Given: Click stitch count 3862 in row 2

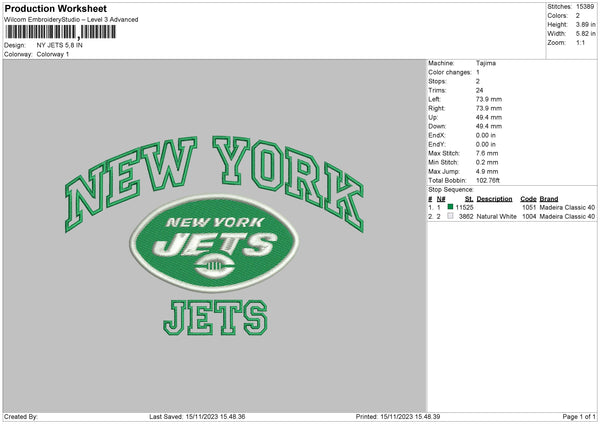Looking at the screenshot, I should (466, 216).
